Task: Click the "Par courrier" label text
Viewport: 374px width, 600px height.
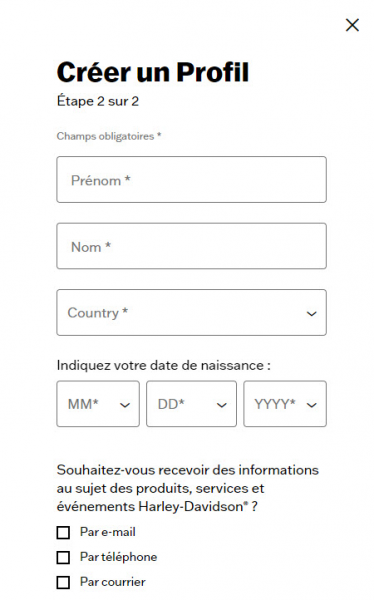Action: click(x=113, y=582)
